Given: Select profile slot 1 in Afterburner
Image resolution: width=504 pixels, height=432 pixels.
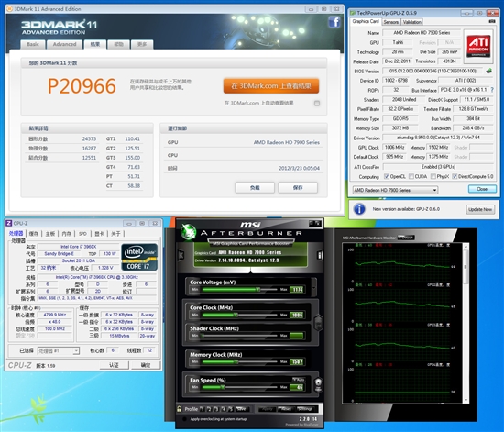Looking at the screenshot, I should [202, 409].
